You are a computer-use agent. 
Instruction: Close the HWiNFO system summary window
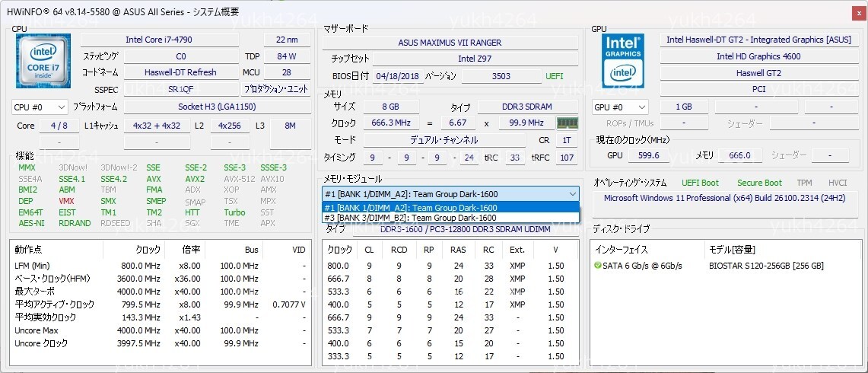857,11
